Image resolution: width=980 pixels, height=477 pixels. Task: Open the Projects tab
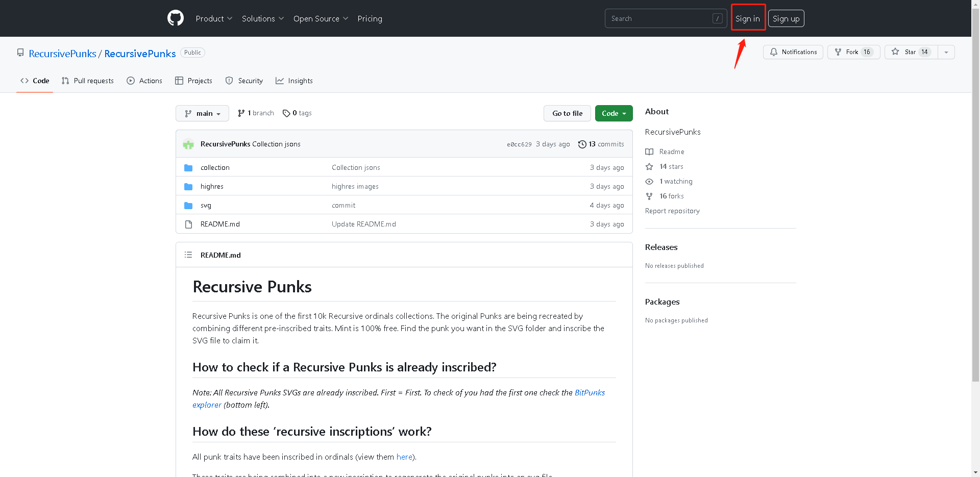[x=193, y=81]
